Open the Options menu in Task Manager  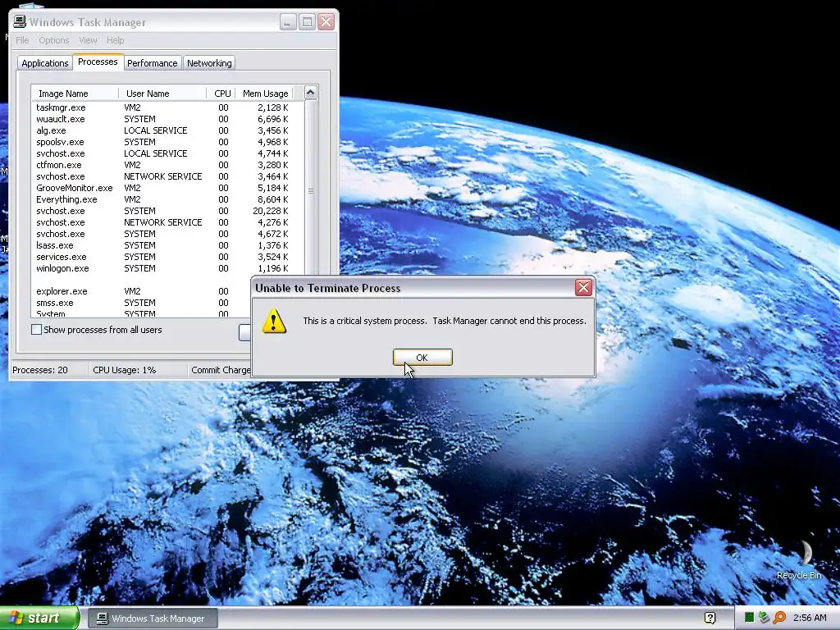(53, 40)
